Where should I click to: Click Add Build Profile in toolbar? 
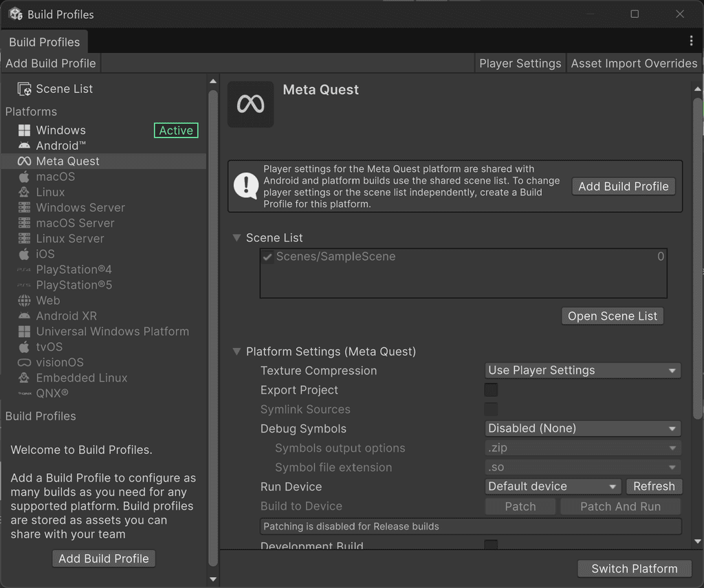(51, 63)
